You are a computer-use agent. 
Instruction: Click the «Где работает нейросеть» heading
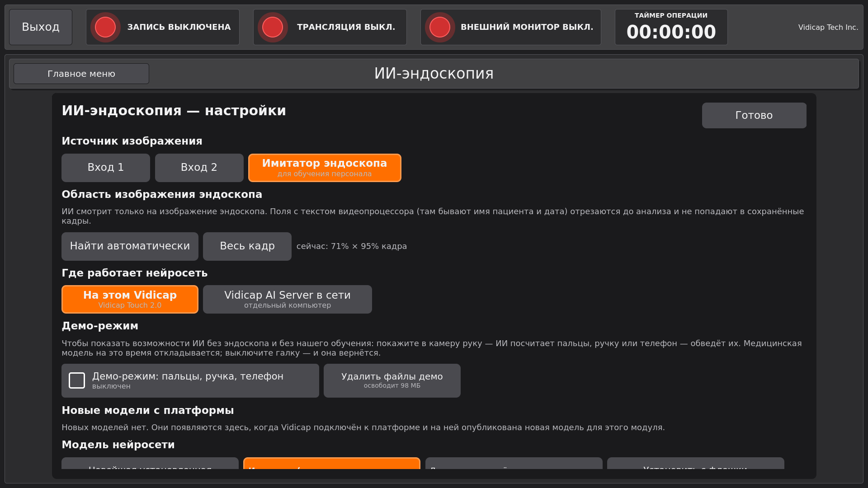[135, 273]
